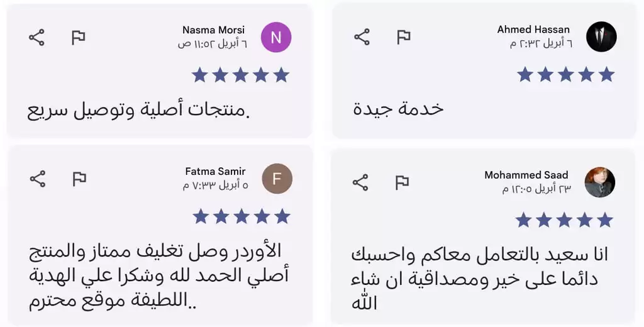Share Mohammed Saad's review
This screenshot has width=644, height=327.
[x=360, y=183]
